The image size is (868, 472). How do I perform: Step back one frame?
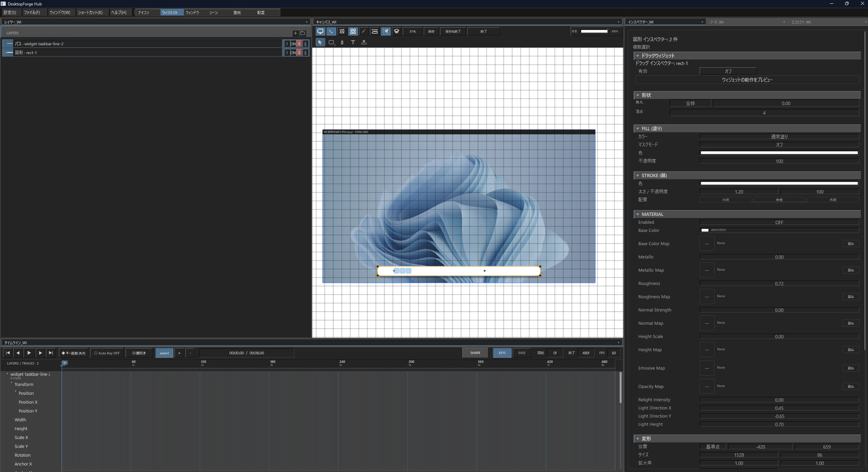click(x=18, y=353)
